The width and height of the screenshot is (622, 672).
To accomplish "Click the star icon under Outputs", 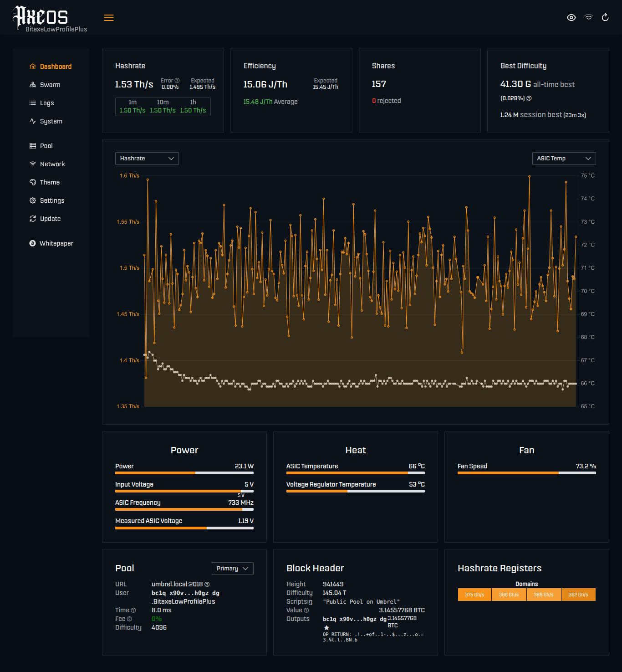I will click(x=326, y=627).
